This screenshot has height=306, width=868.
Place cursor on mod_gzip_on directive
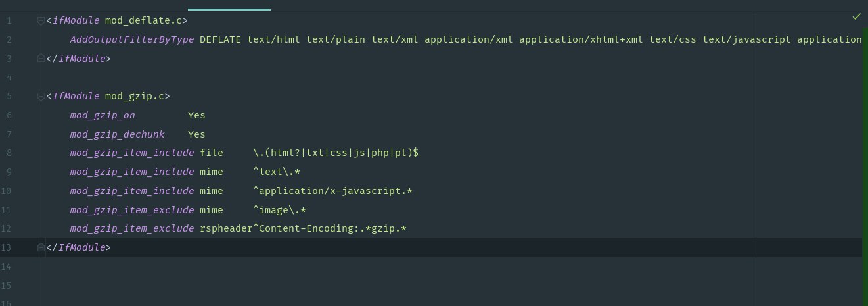(102, 115)
